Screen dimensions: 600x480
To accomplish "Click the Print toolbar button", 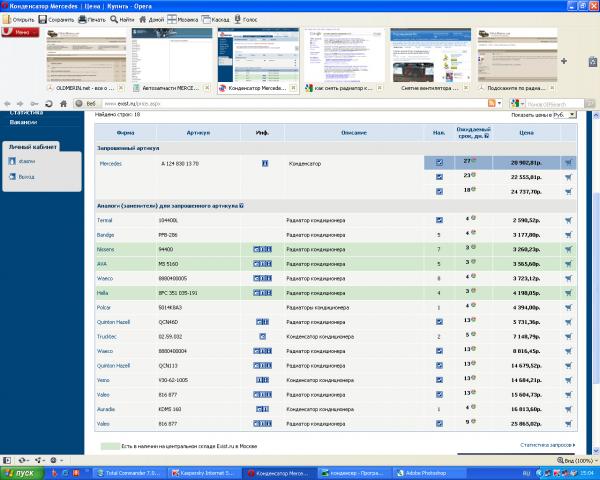I will tap(92, 19).
